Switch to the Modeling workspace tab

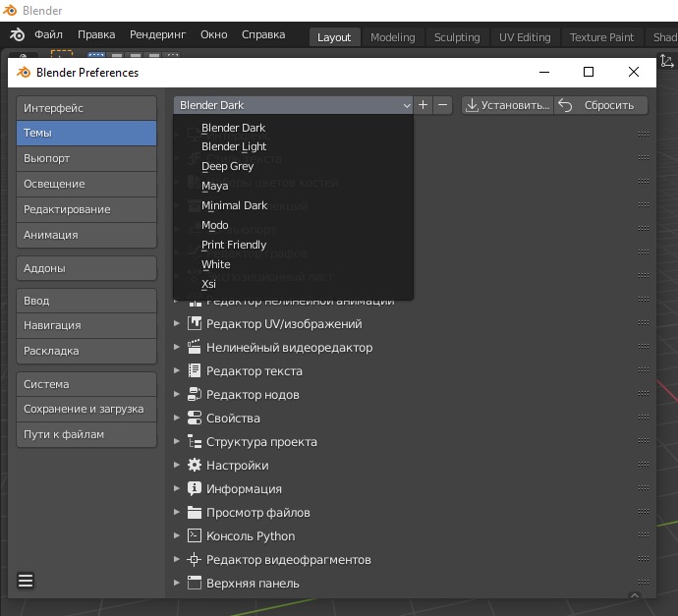pyautogui.click(x=392, y=37)
